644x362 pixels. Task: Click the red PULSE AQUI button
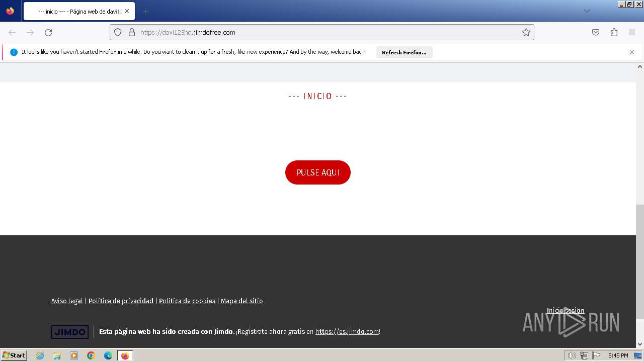click(x=318, y=172)
